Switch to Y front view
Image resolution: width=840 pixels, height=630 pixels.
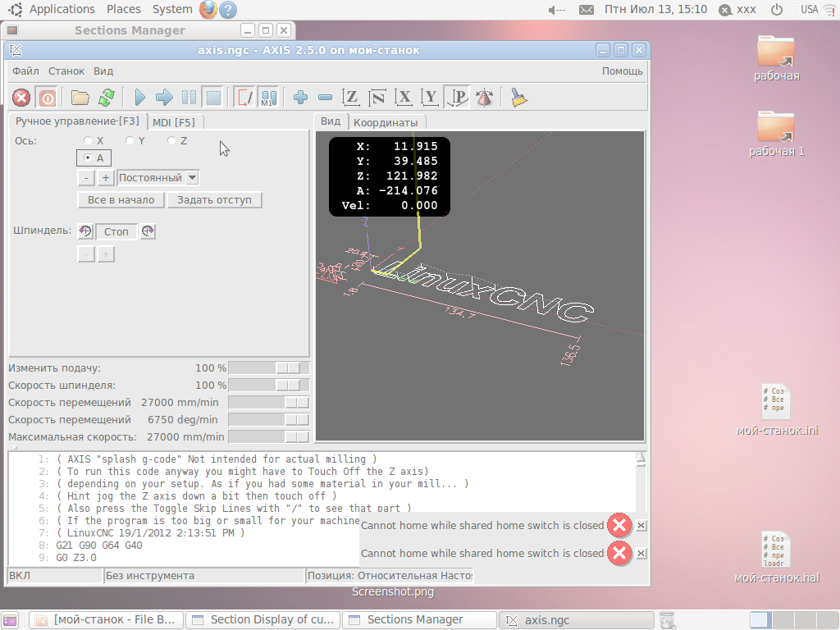coord(430,98)
